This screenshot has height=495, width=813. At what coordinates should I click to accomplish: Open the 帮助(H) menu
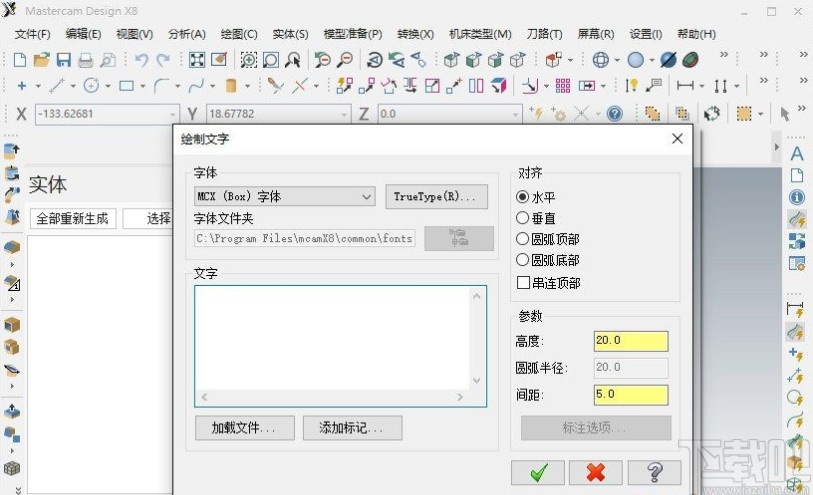pyautogui.click(x=696, y=34)
